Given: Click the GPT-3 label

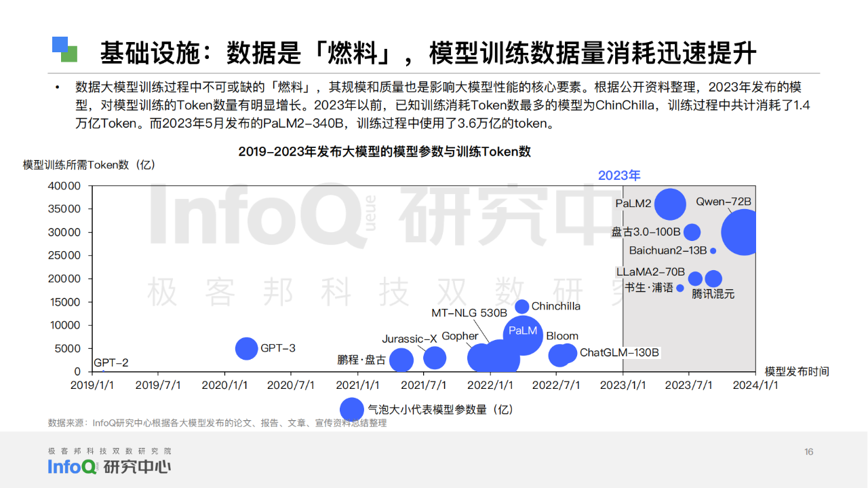Looking at the screenshot, I should click(278, 348).
